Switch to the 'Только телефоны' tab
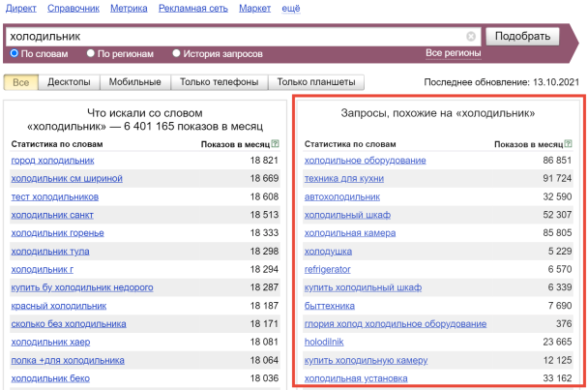The height and width of the screenshot is (390, 588). click(219, 82)
